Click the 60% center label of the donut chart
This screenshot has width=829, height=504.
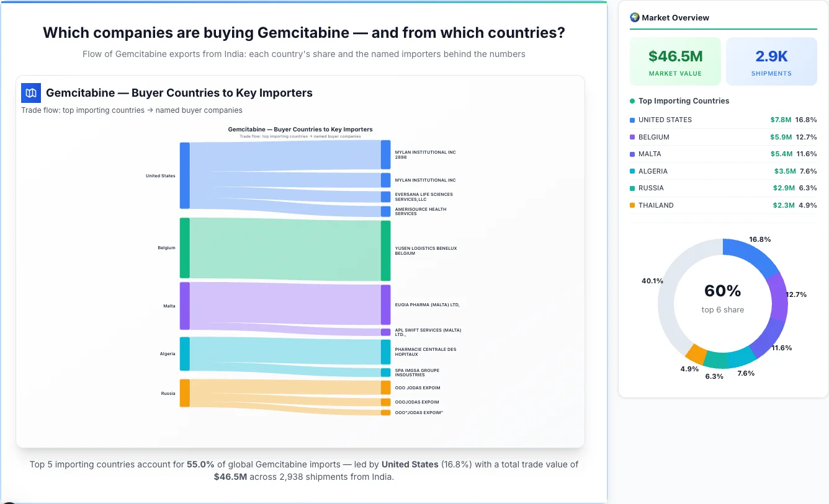tap(722, 290)
